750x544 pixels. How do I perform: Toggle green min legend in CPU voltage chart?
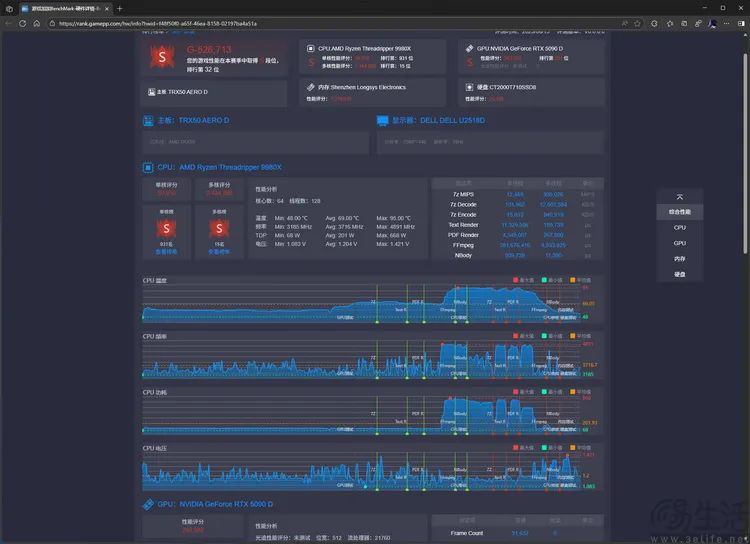pos(552,448)
